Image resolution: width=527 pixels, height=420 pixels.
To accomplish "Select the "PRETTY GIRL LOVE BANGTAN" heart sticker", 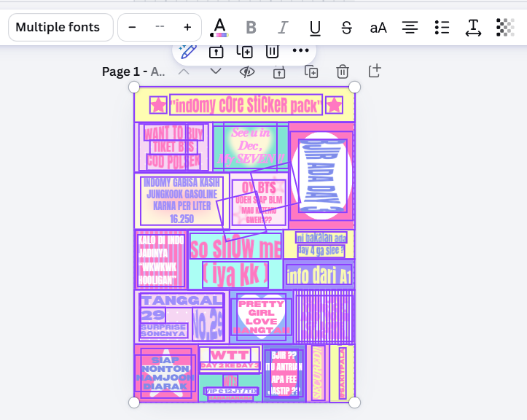I will [x=261, y=316].
